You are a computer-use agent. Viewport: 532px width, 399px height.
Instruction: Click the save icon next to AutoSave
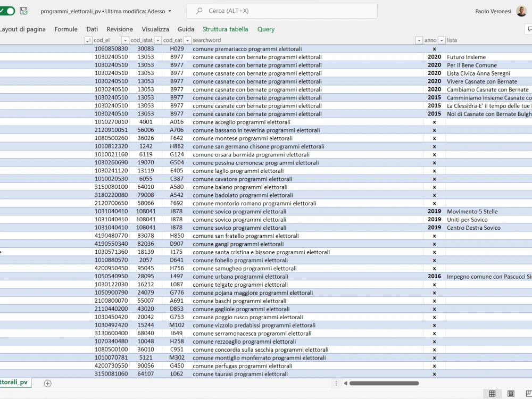[x=24, y=11]
